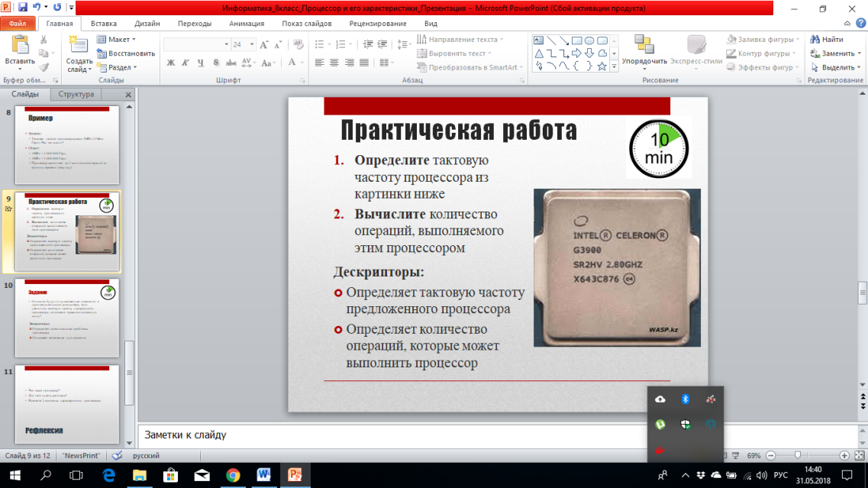Toggle bold formatting (Ж)
Screen dimensions: 868x488
pyautogui.click(x=170, y=63)
